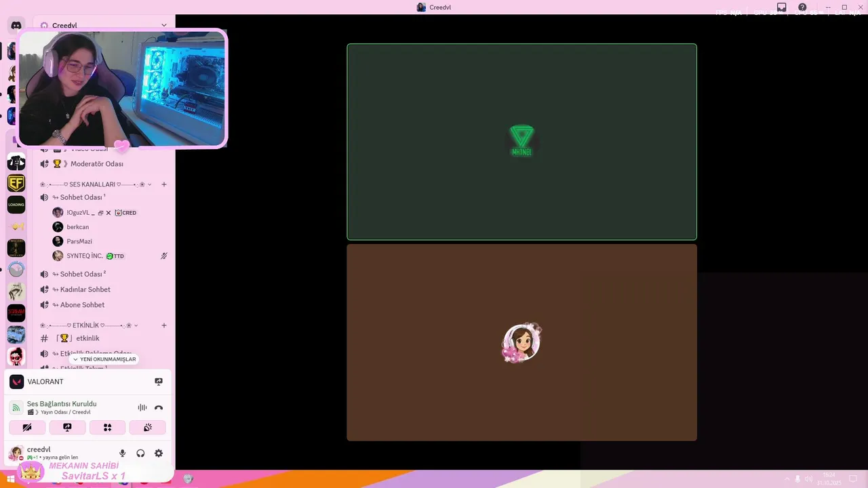Screen dimensions: 868x488
Task: Click Ses Bağlantısı Kuruldu status text
Action: click(62, 404)
